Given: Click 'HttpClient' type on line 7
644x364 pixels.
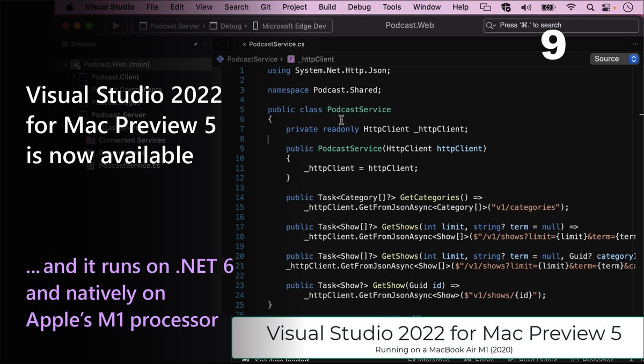Looking at the screenshot, I should (386, 129).
